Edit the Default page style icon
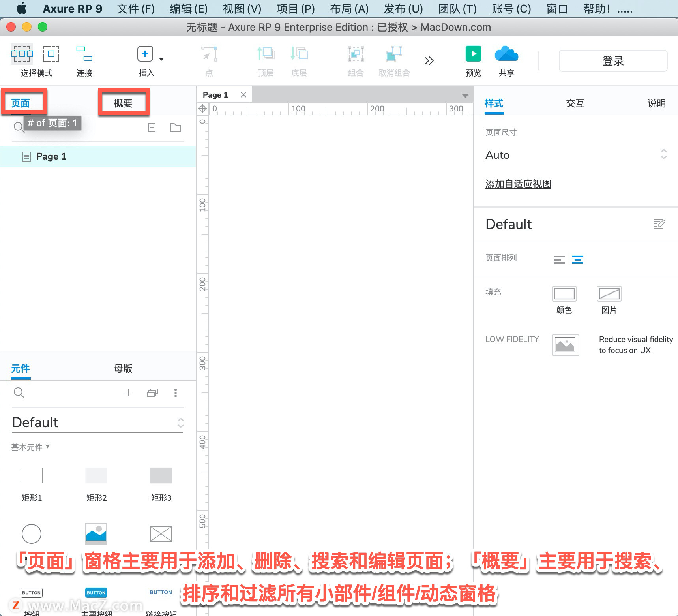678x616 pixels. click(659, 224)
